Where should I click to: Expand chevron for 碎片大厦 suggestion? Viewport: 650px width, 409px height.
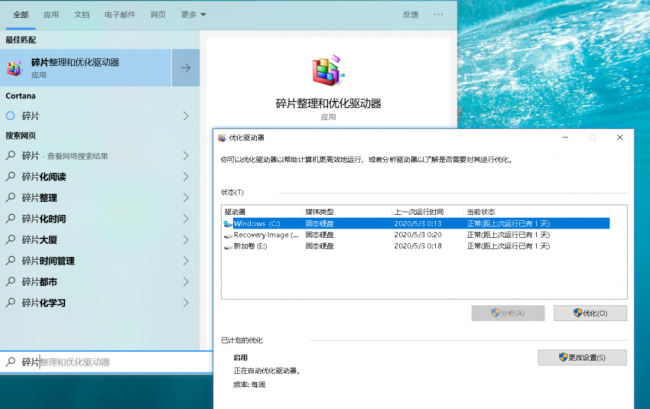tap(186, 240)
